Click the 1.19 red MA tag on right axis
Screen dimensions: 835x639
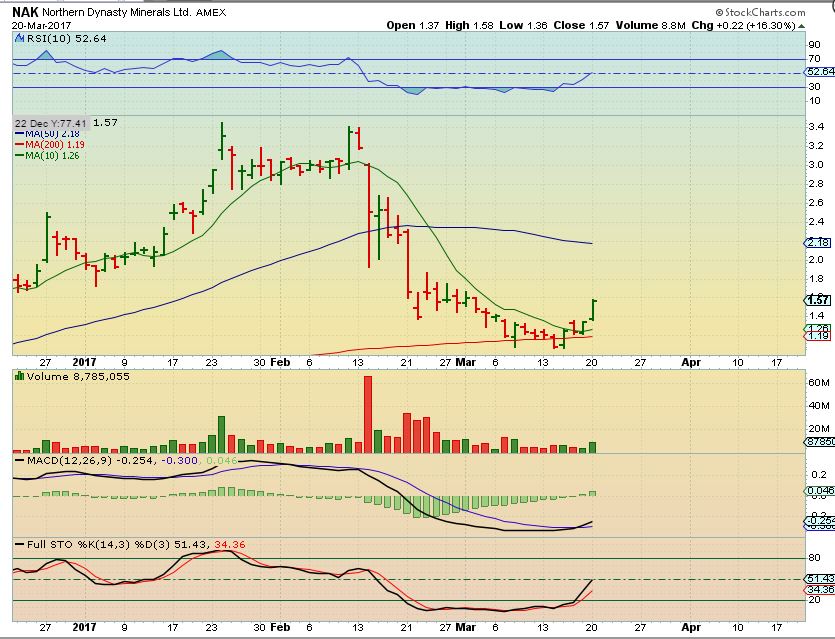[817, 335]
